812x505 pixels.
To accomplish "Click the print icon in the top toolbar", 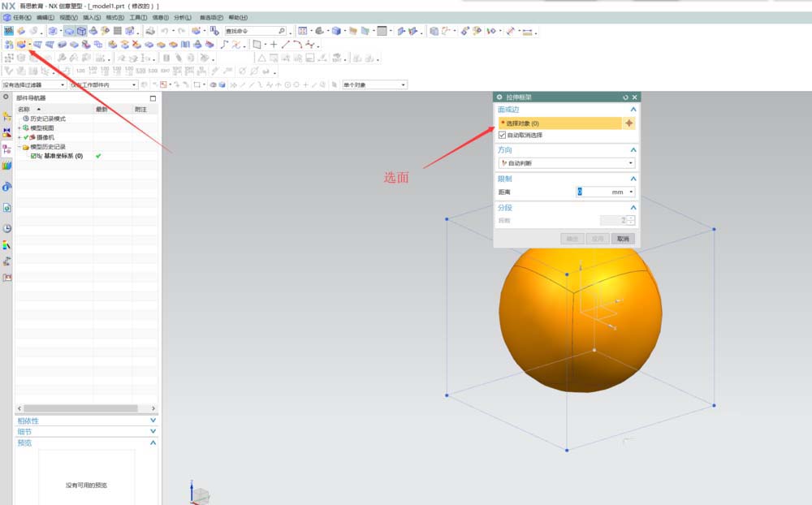I will (x=151, y=31).
